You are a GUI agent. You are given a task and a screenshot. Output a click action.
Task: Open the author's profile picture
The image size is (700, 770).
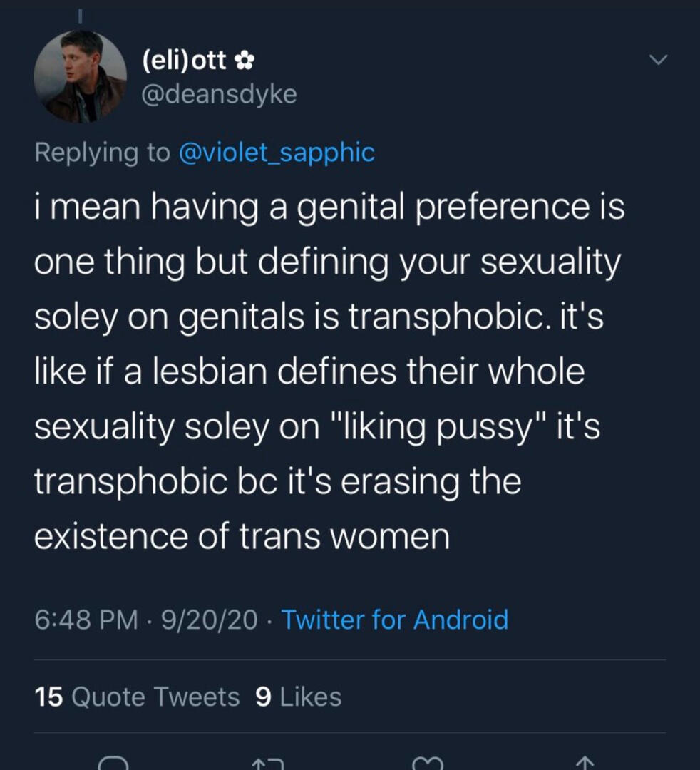(81, 76)
